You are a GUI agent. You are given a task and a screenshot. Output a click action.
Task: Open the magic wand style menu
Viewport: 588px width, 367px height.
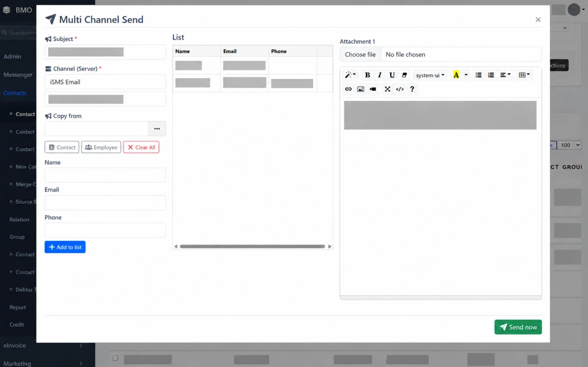[x=350, y=75]
